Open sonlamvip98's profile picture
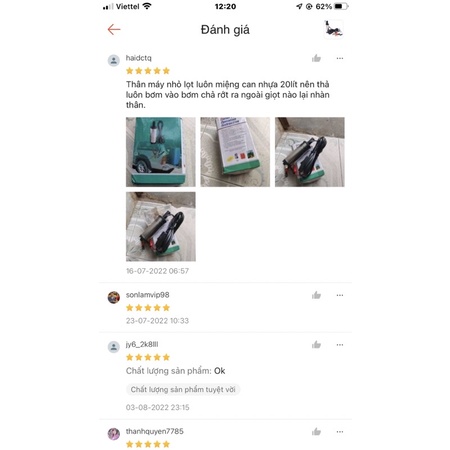 point(114,297)
